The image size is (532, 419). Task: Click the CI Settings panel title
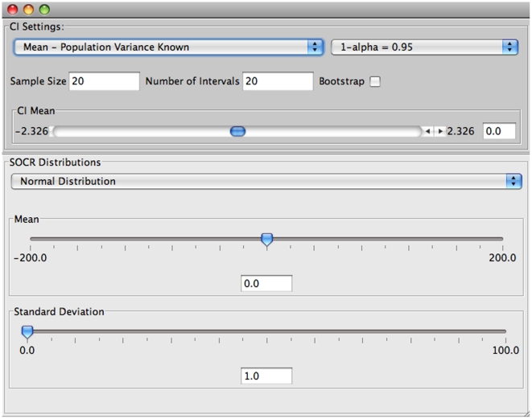click(37, 27)
